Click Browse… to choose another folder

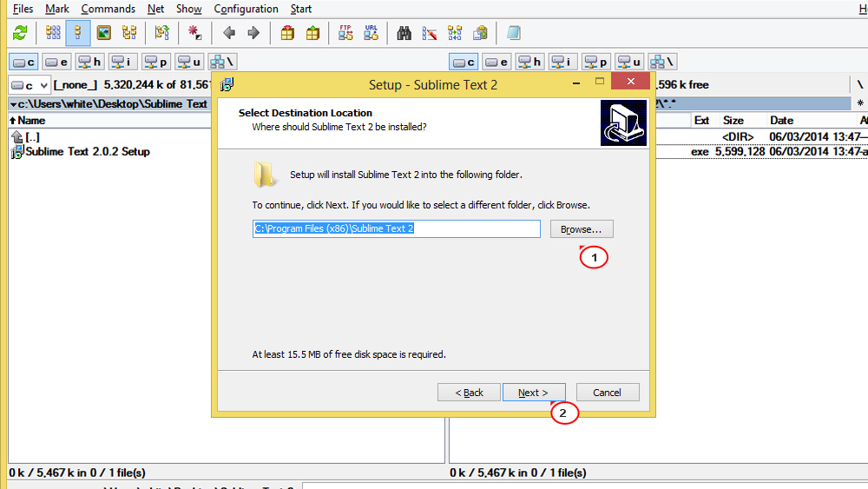(x=582, y=229)
